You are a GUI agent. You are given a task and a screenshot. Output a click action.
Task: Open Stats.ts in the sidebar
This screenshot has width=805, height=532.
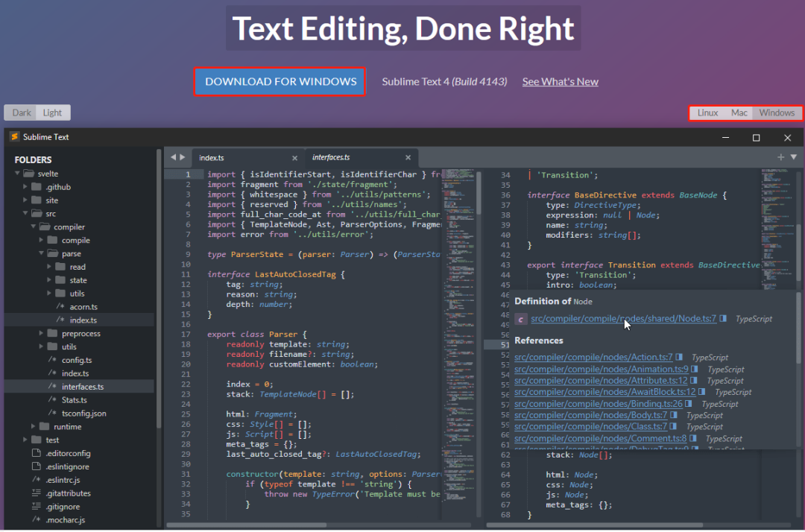pyautogui.click(x=74, y=400)
